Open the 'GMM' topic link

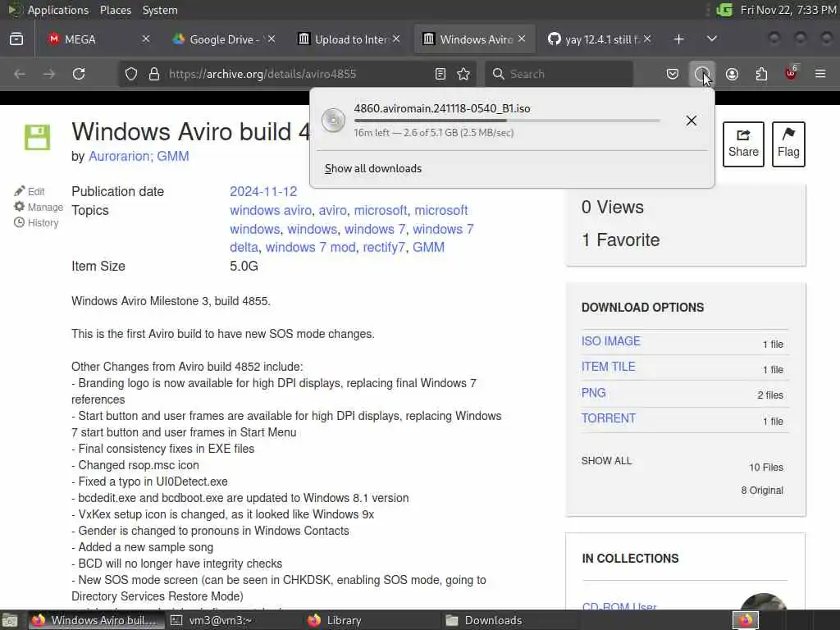click(428, 248)
